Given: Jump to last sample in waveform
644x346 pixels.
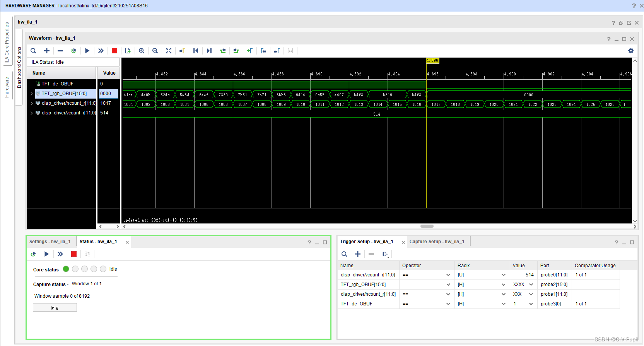Looking at the screenshot, I should tap(209, 51).
